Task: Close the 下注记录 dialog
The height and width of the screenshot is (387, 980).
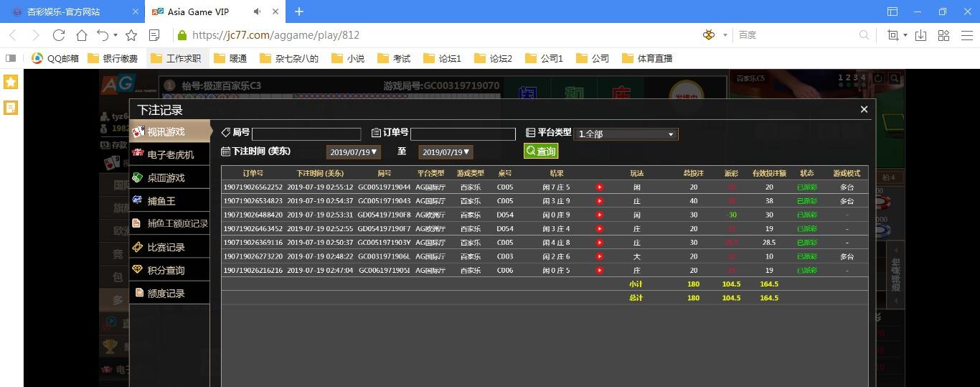Action: [864, 109]
